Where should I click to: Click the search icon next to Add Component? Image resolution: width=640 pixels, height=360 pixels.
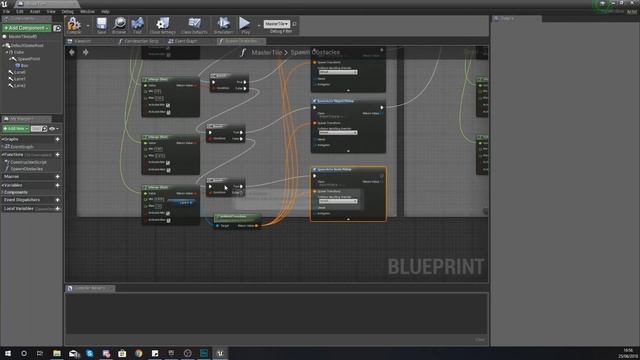pyautogui.click(x=57, y=28)
